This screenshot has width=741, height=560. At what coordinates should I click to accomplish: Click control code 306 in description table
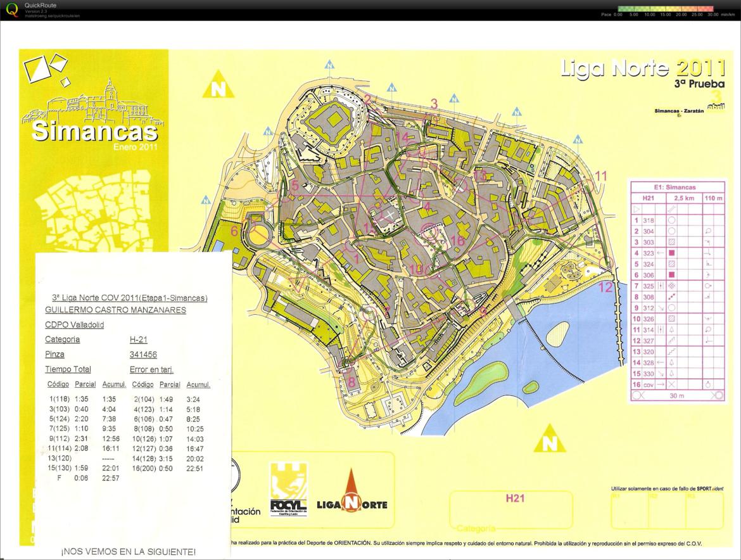pyautogui.click(x=649, y=275)
